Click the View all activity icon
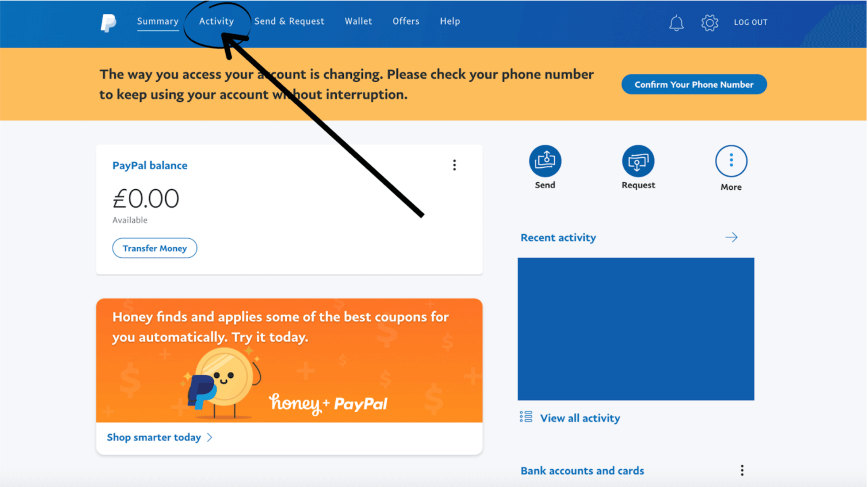868x487 pixels. coord(527,417)
